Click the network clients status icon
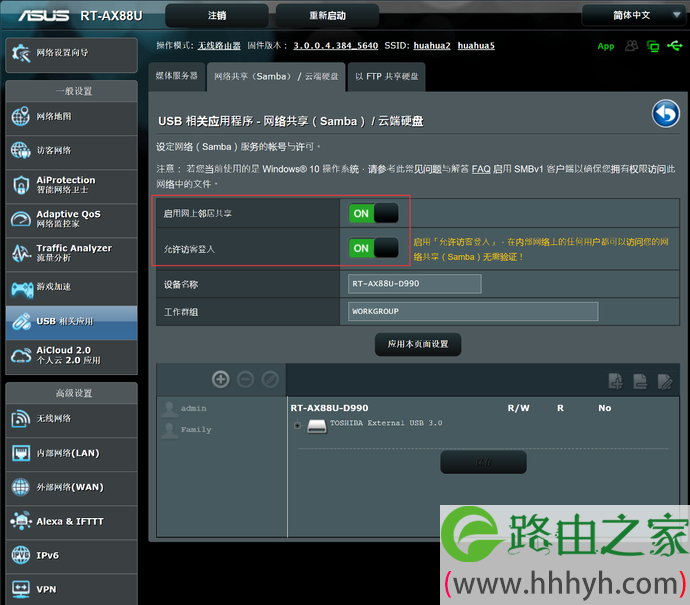Viewport: 690px width, 605px height. pyautogui.click(x=653, y=46)
